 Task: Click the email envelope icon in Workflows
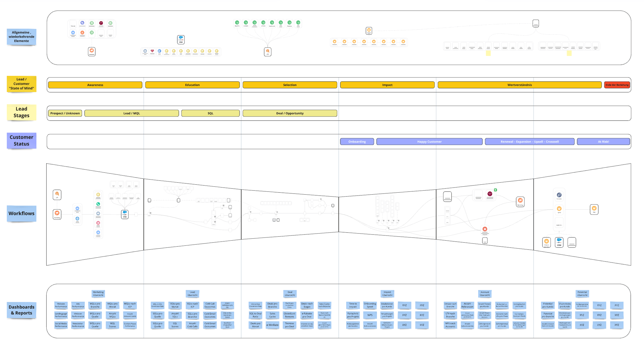98,213
